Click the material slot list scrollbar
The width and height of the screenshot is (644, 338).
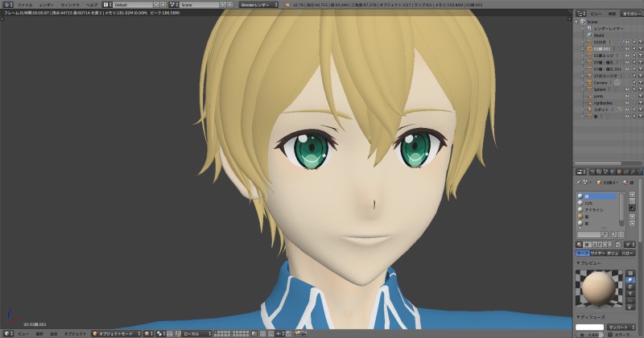click(x=621, y=208)
